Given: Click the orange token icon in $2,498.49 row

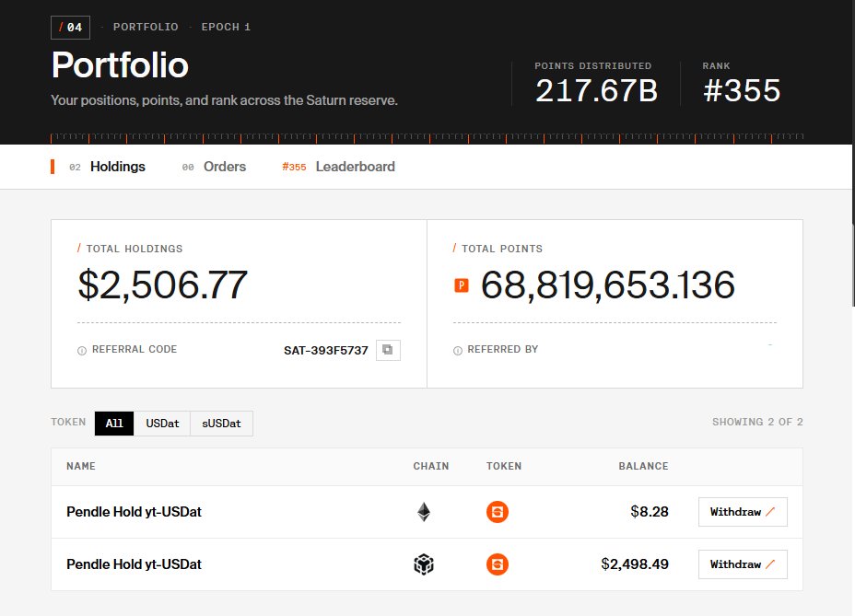Looking at the screenshot, I should (498, 564).
